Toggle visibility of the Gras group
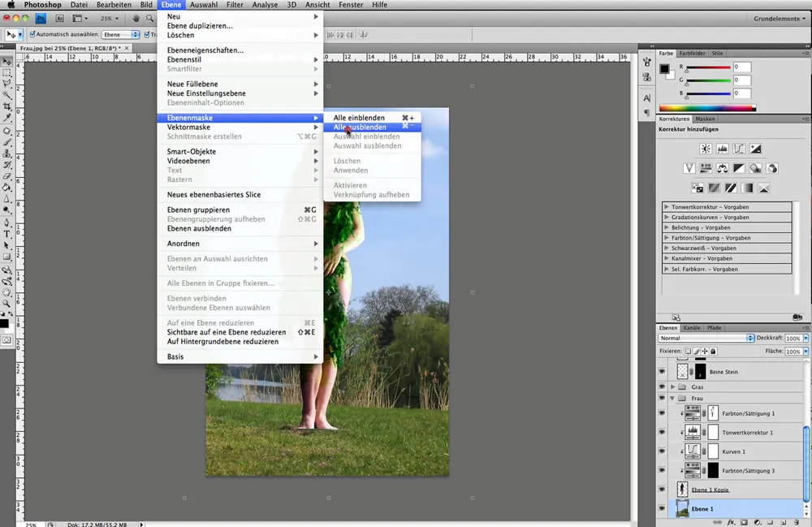The image size is (812, 527). pyautogui.click(x=662, y=387)
